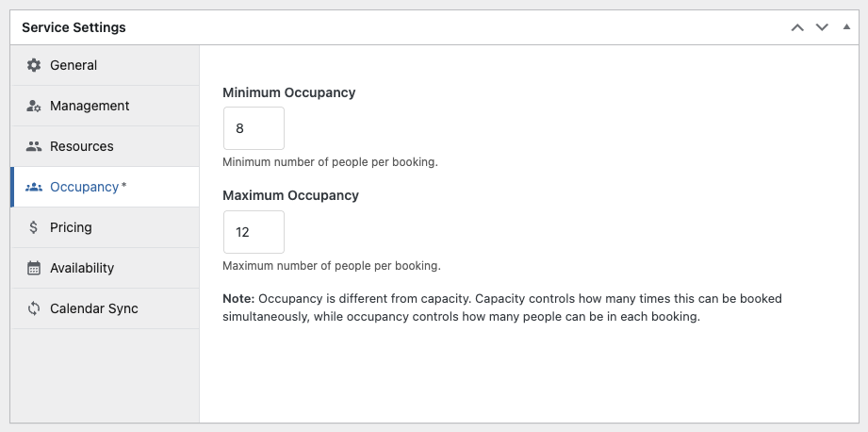Click the Service Settings panel title
The image size is (868, 432).
pos(74,27)
